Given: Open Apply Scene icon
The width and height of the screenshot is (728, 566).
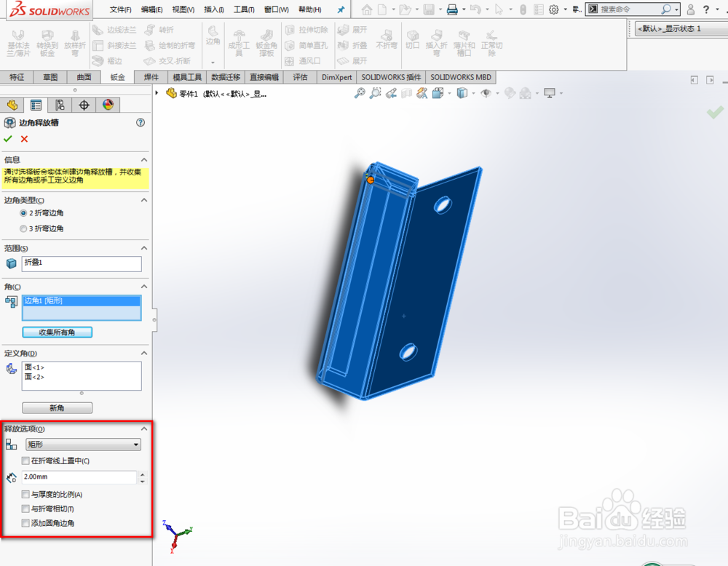Looking at the screenshot, I should tap(525, 93).
